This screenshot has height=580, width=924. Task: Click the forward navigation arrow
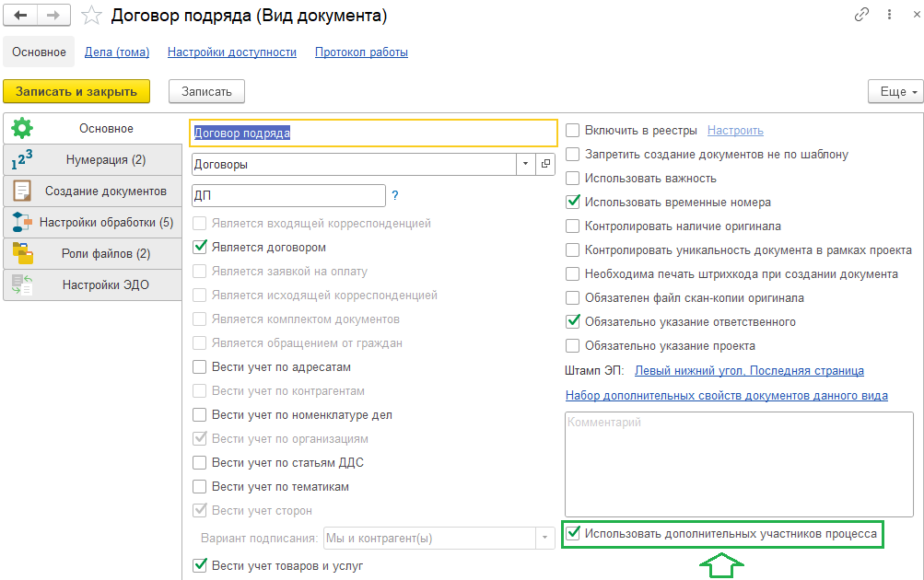53,16
